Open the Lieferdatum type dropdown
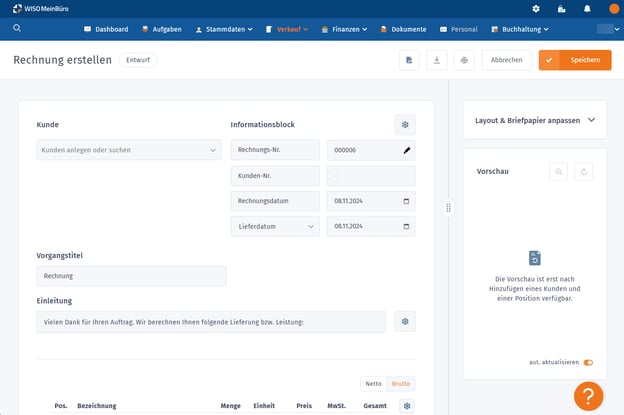Image resolution: width=624 pixels, height=415 pixels. click(275, 226)
